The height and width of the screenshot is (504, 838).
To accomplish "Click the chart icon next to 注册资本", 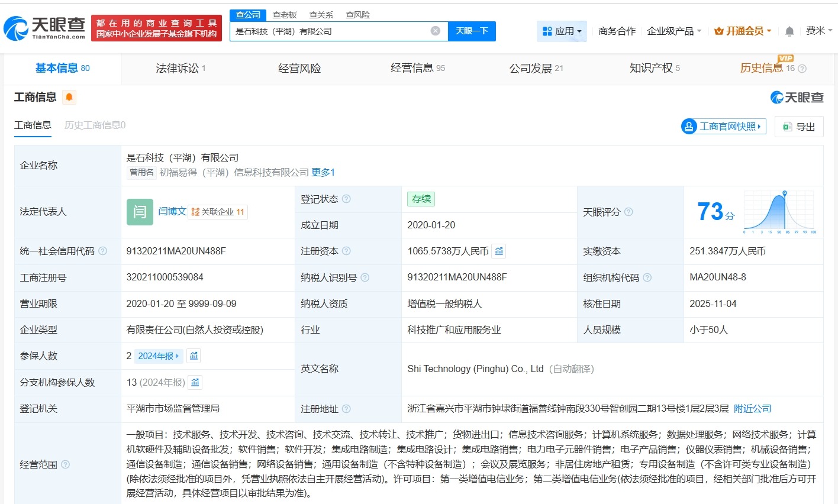I will [499, 251].
